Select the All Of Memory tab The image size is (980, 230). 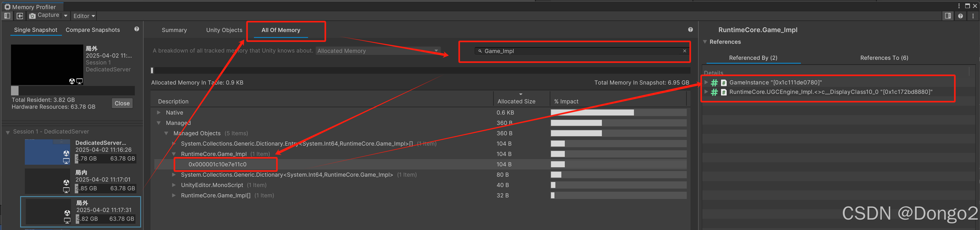281,30
